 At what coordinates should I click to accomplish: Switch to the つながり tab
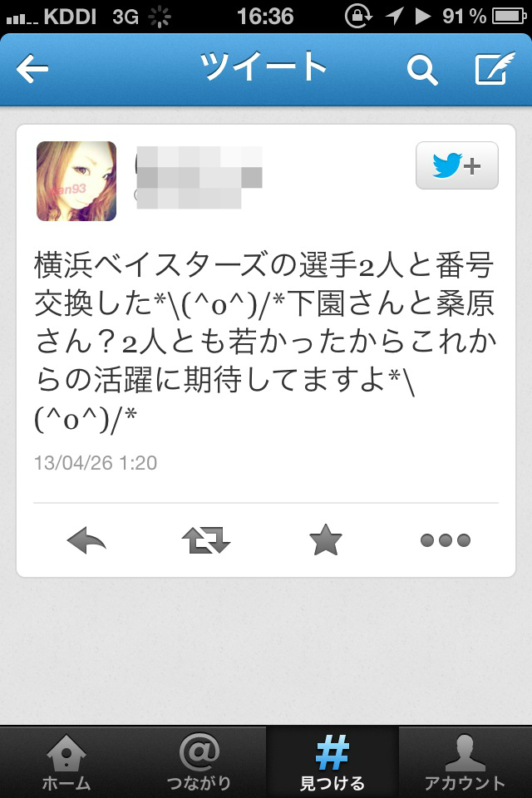199,762
